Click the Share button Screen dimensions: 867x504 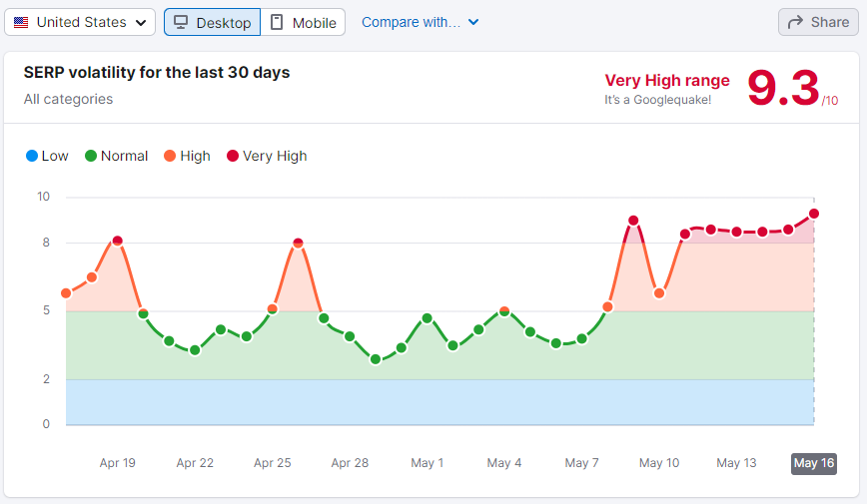coord(818,22)
